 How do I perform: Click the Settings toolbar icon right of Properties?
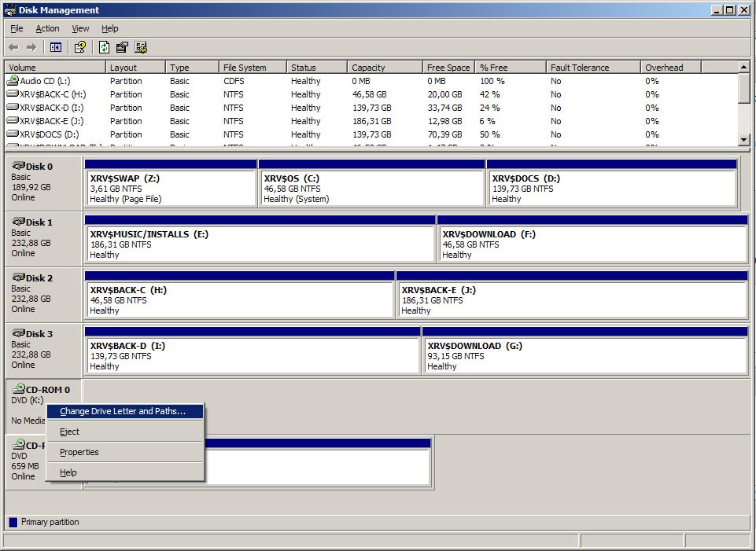point(141,47)
